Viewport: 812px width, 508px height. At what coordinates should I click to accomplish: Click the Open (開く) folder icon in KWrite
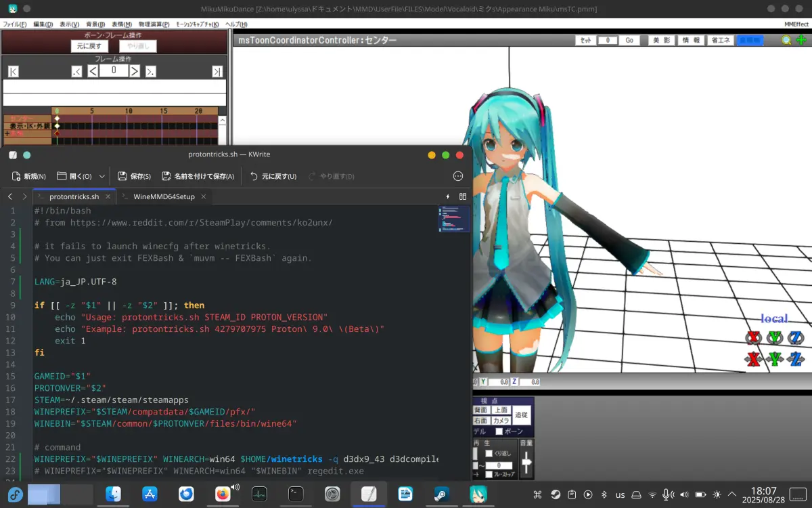pos(62,176)
